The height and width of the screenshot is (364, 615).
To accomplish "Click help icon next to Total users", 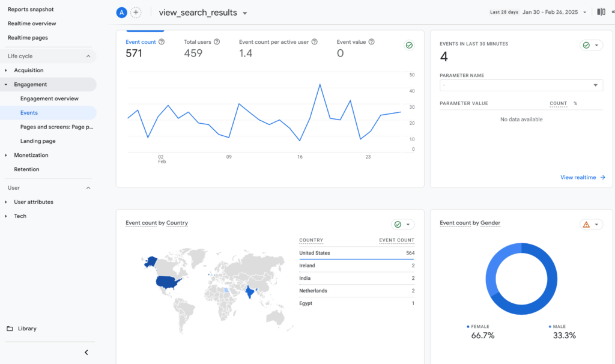I will click(217, 42).
